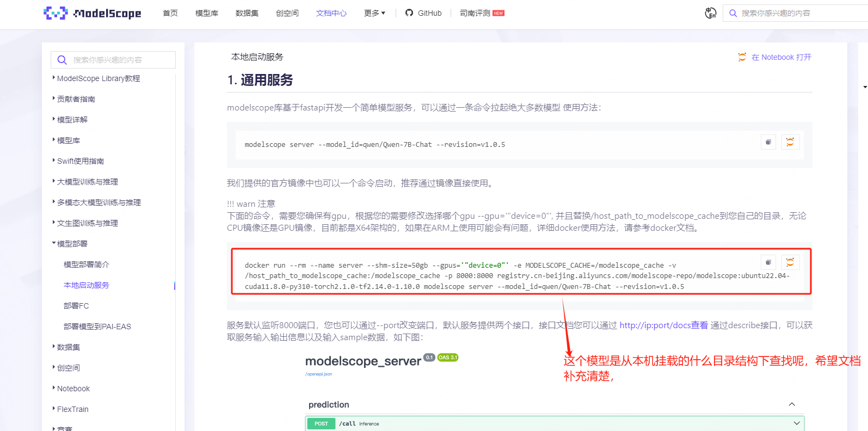Click the OAS 3.1 badge
This screenshot has height=431, width=868.
tap(448, 358)
